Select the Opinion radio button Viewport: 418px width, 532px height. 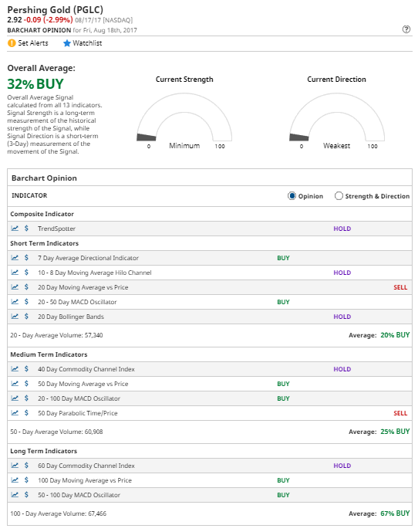(x=292, y=196)
